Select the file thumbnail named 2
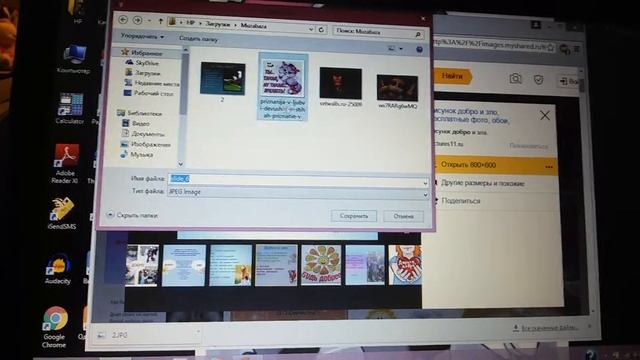The image size is (640, 360). (x=222, y=82)
